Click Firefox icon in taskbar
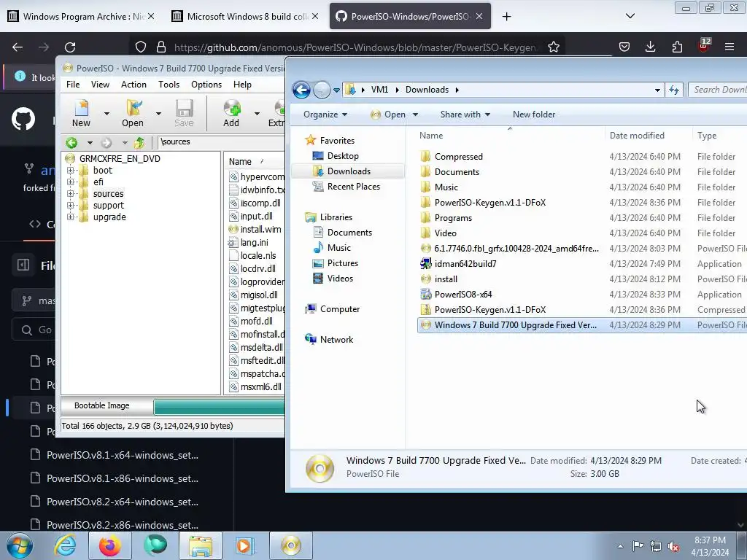The height and width of the screenshot is (560, 747). (110, 545)
